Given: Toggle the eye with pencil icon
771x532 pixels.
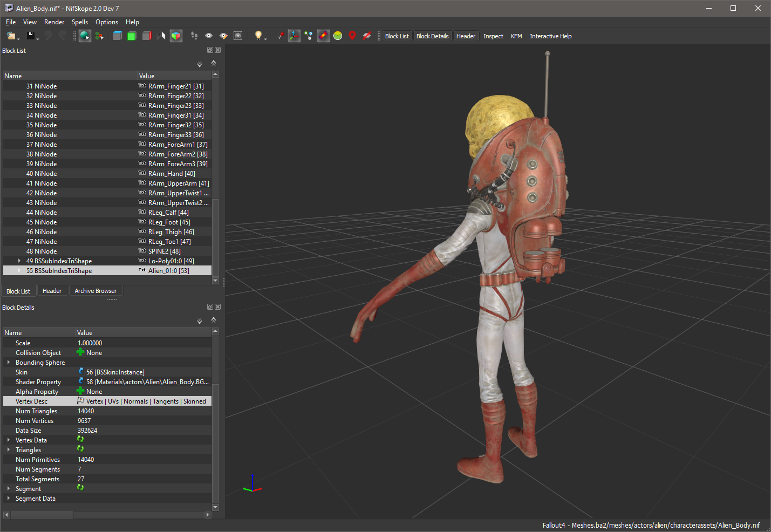Looking at the screenshot, I should click(223, 36).
